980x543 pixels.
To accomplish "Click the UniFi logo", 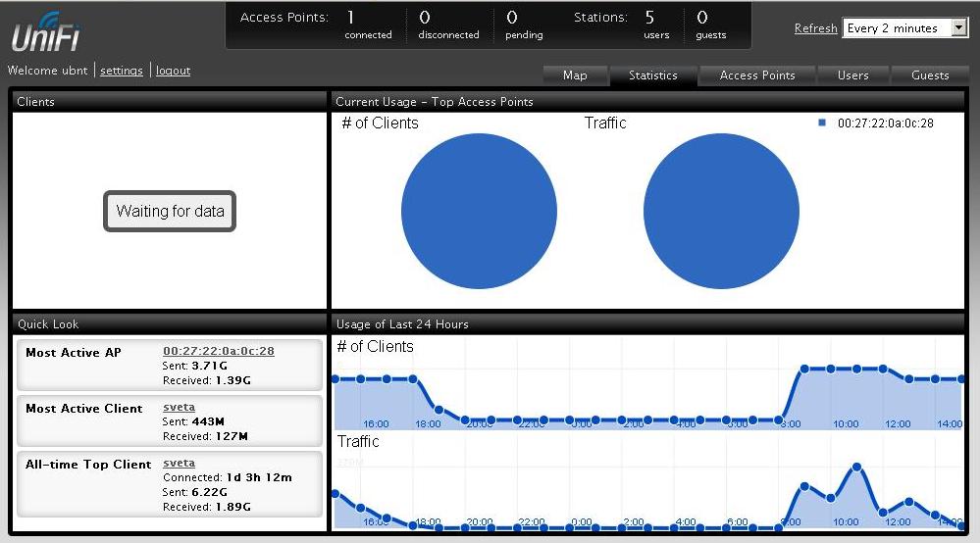I will (x=45, y=33).
